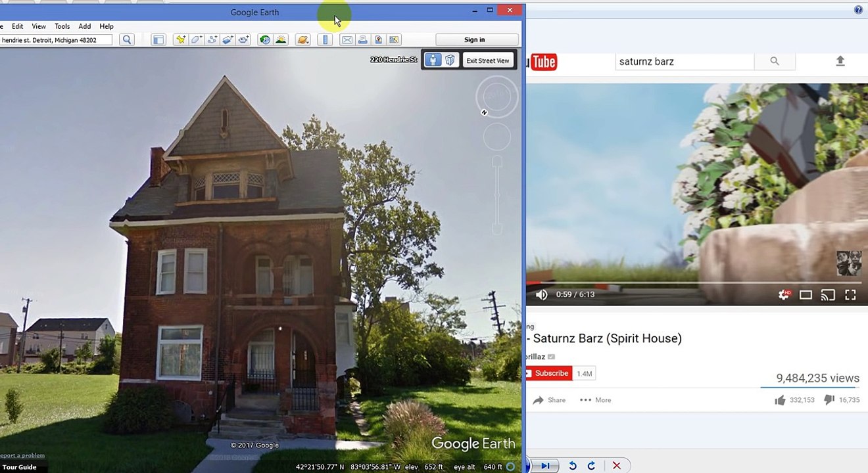Click the Report a problem link
The height and width of the screenshot is (473, 868).
click(22, 455)
